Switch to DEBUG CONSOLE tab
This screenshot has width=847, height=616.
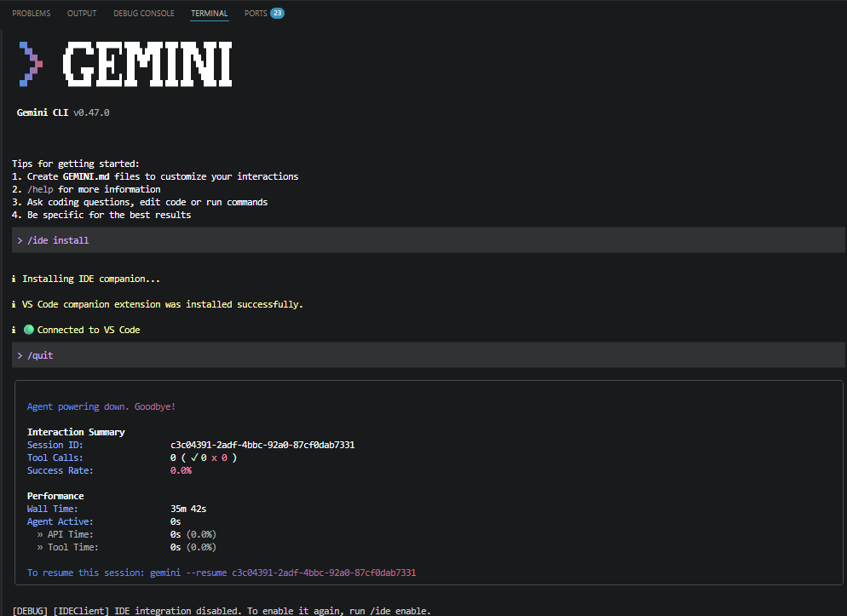pos(144,13)
